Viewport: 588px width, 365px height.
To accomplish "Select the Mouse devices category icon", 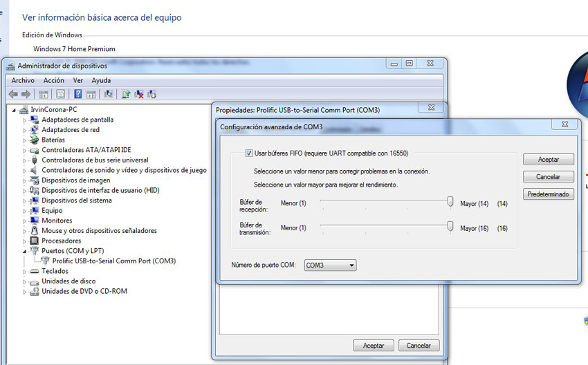I will pyautogui.click(x=35, y=230).
